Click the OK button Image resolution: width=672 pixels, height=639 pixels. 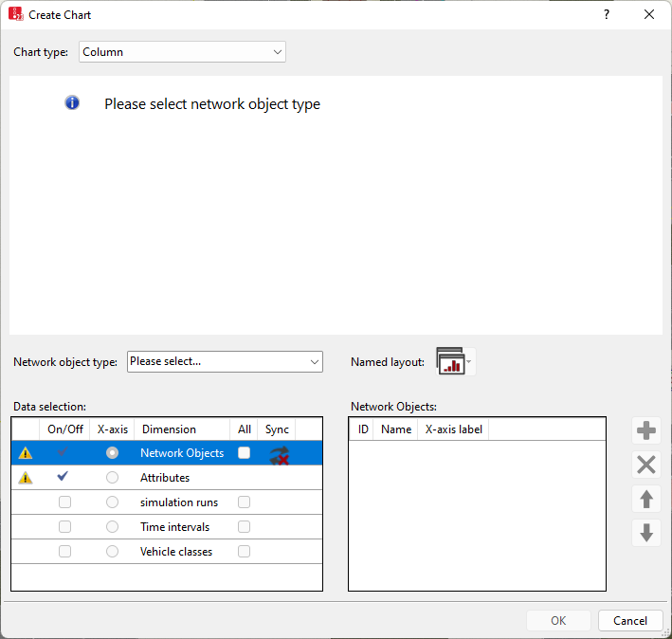coord(558,621)
